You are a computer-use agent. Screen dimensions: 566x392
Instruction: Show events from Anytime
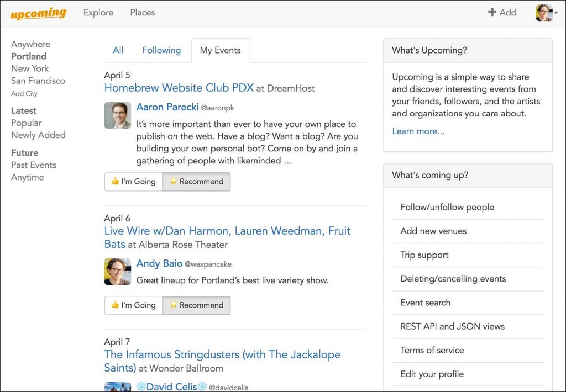coord(28,177)
